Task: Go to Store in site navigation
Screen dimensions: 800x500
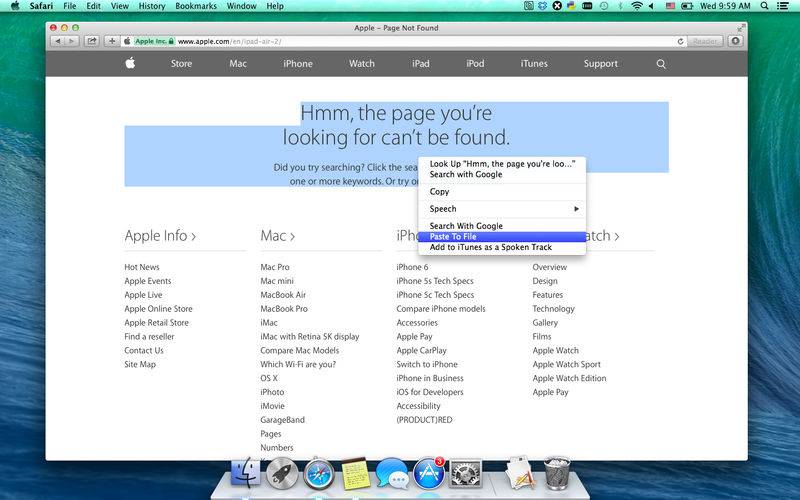Action: coord(181,64)
